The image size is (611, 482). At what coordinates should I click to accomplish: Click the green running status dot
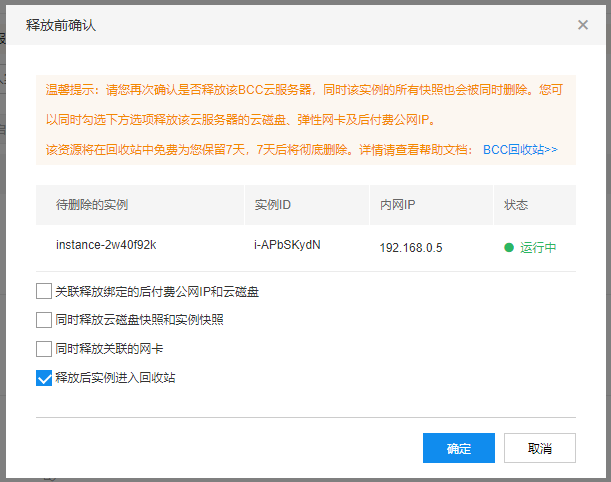[x=509, y=247]
